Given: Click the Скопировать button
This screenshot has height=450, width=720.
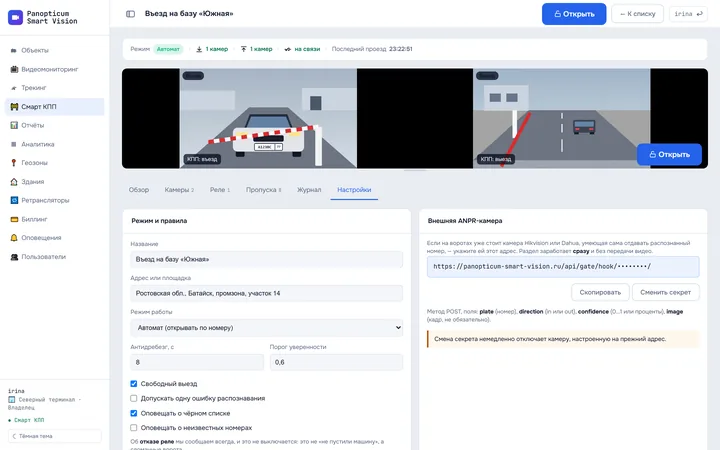Looking at the screenshot, I should pos(600,292).
